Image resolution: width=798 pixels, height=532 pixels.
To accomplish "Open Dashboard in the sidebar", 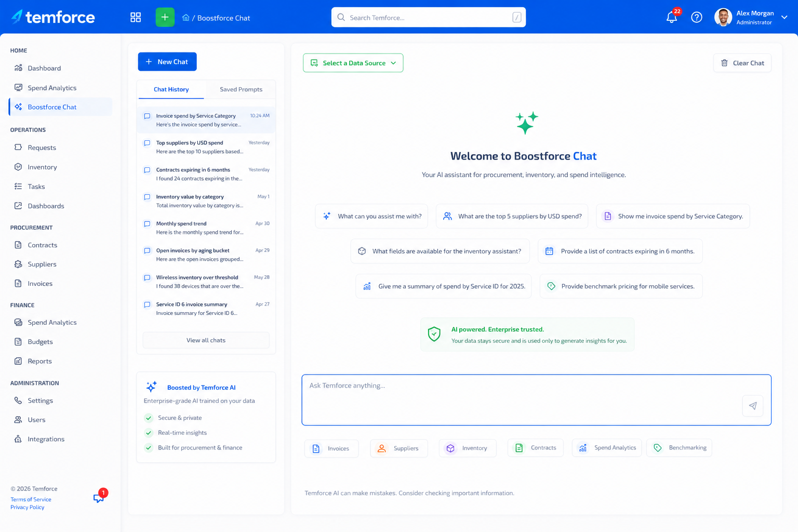I will pos(61,68).
